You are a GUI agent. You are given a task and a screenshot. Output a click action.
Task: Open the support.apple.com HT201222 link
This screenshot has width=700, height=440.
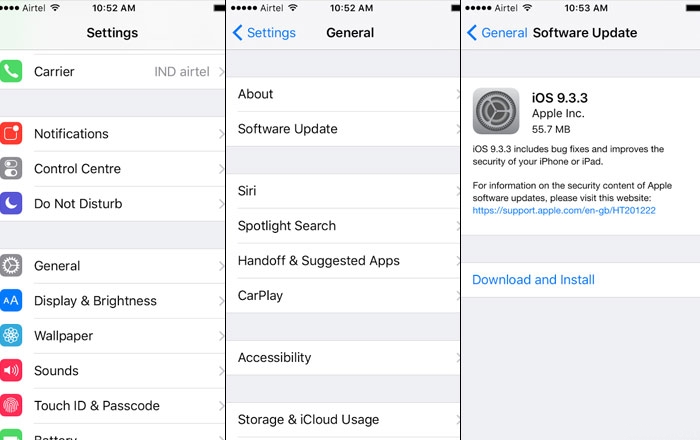tap(564, 210)
